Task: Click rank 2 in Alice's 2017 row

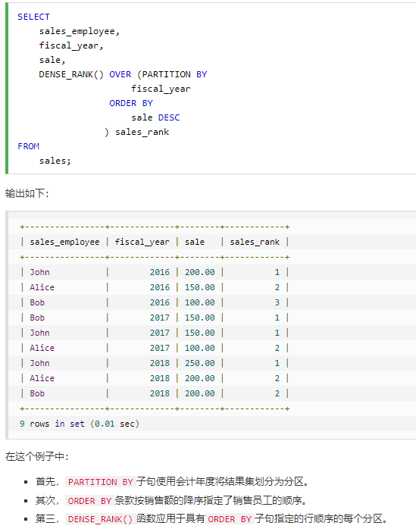Action: tap(277, 348)
